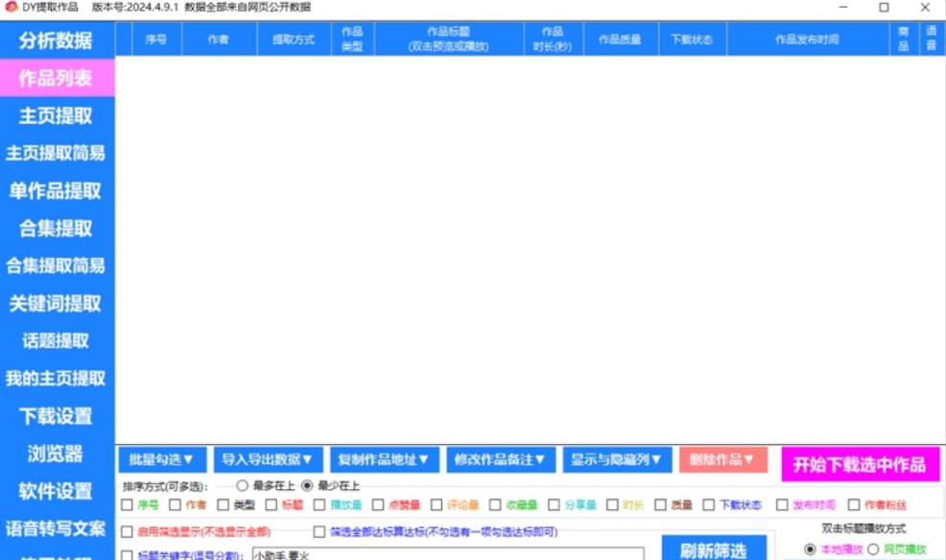Screen dimensions: 946x560
Task: Open the 语音转写文案 section
Action: pos(57,528)
